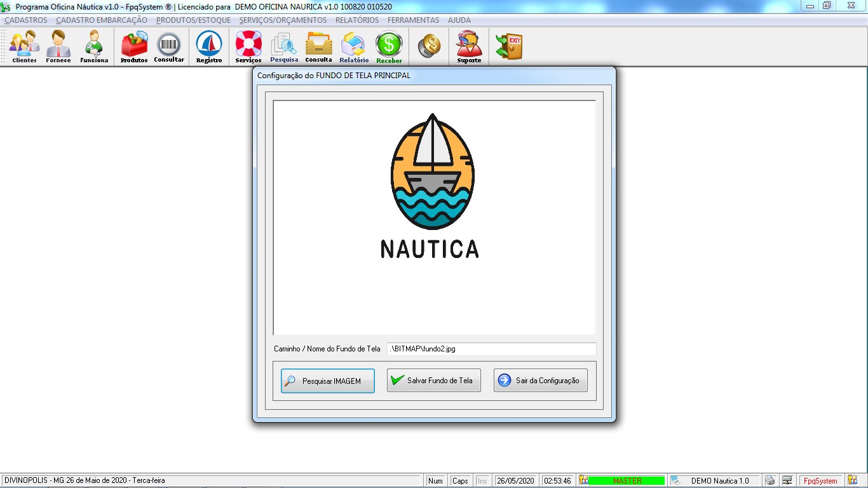Click the Caps indicator in status bar

point(460,481)
